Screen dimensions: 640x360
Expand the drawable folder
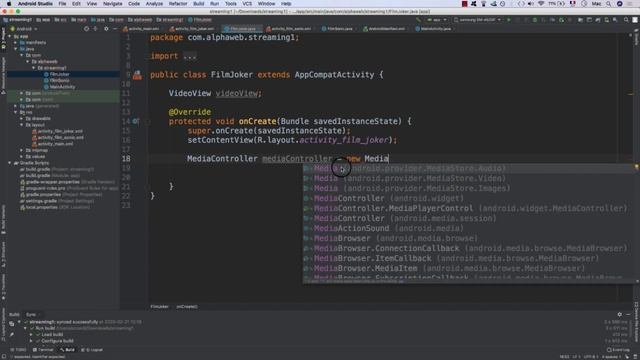tap(22, 118)
